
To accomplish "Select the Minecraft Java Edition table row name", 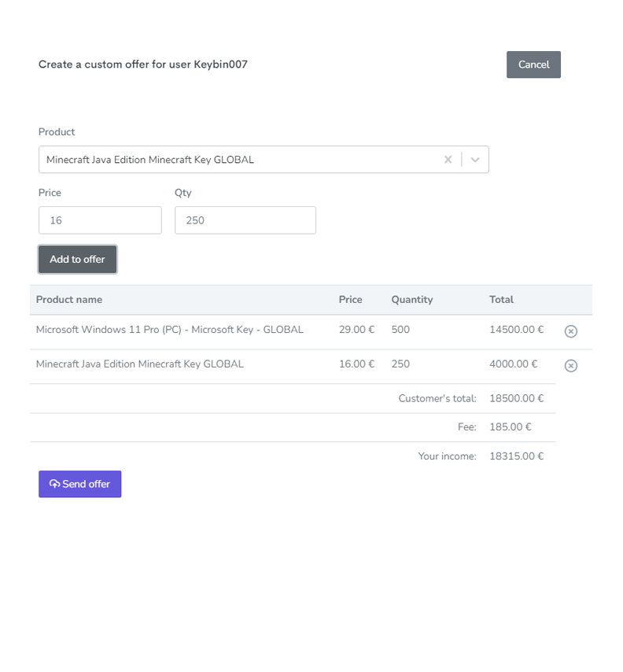I will click(x=140, y=364).
